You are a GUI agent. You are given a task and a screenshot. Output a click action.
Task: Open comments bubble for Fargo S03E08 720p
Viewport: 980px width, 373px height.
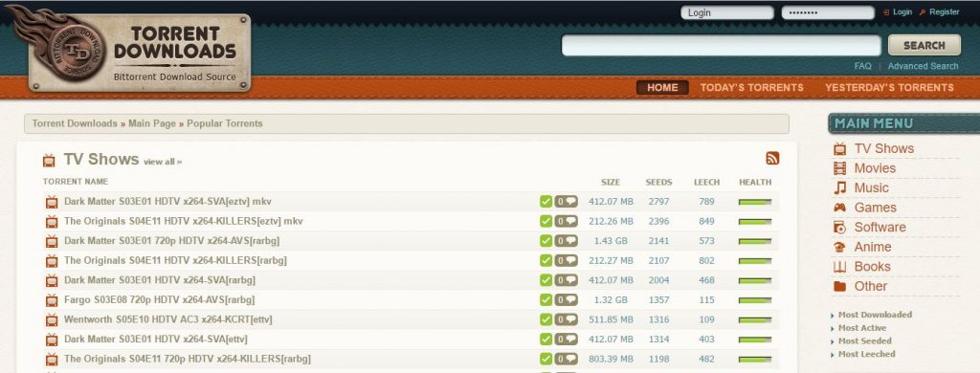coord(567,300)
